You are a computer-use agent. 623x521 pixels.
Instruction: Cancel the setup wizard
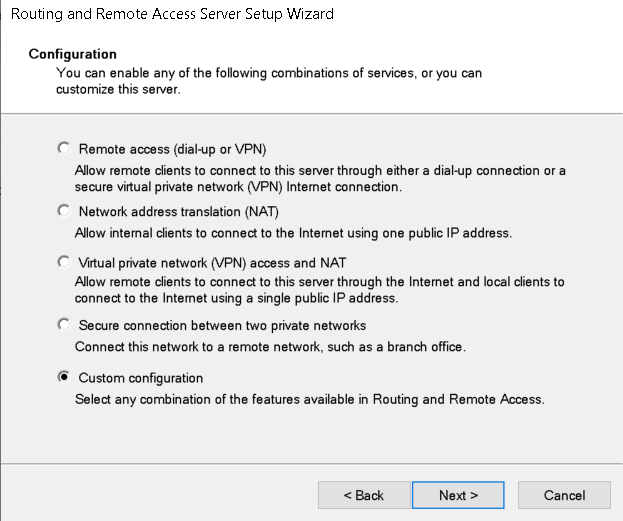[564, 495]
